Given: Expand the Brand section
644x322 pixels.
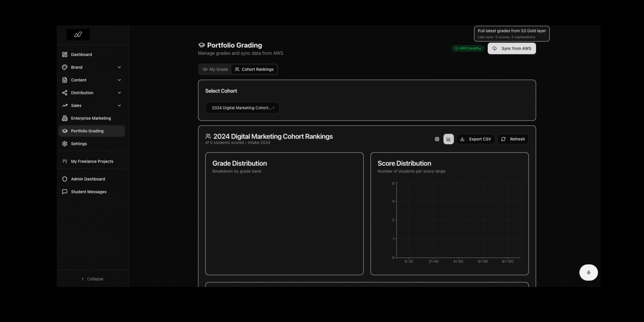Looking at the screenshot, I should click(x=119, y=67).
